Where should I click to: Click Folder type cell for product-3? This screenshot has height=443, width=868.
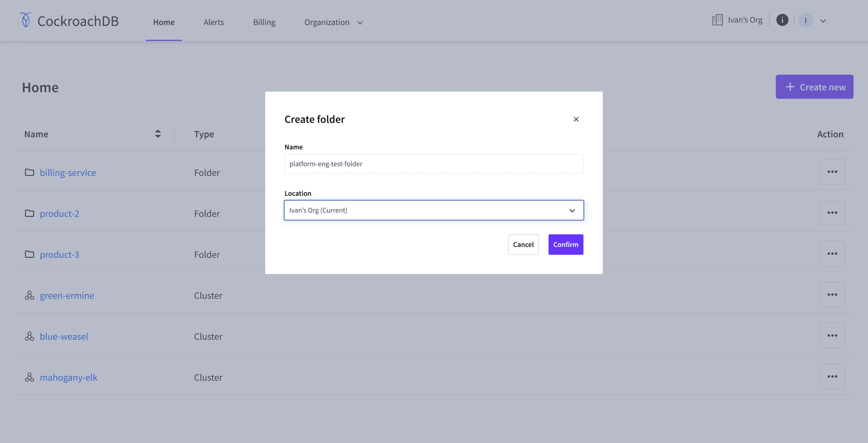207,254
